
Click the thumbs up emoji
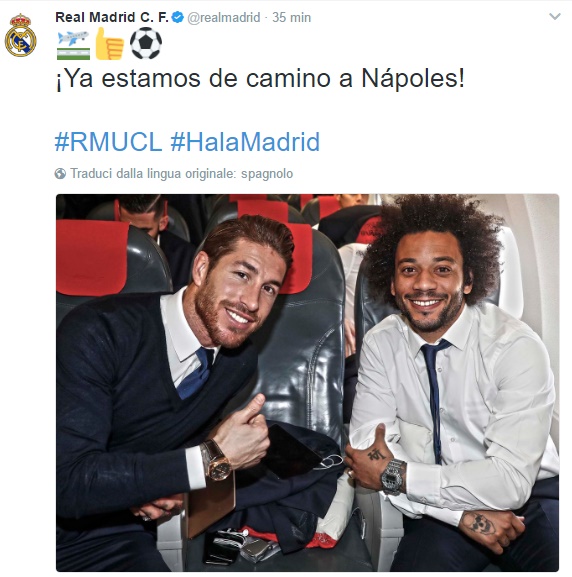(110, 44)
